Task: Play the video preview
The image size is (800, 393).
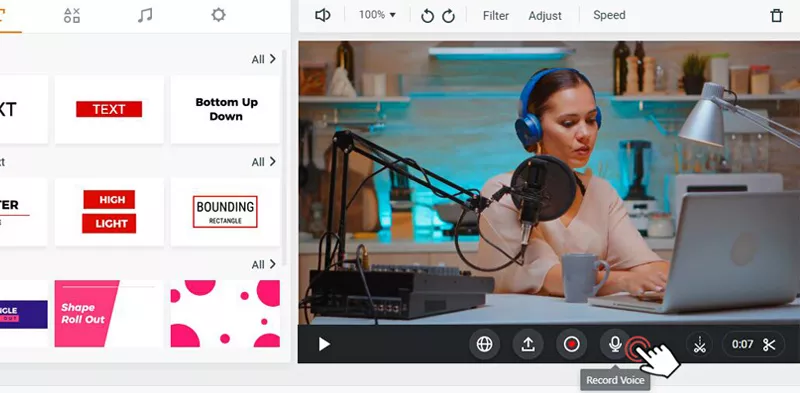Action: [324, 345]
